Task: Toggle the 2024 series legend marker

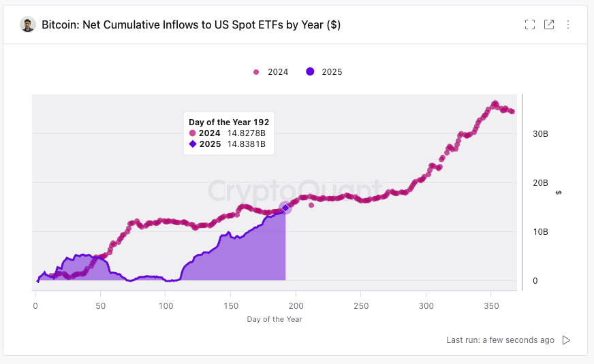Action: [x=256, y=72]
